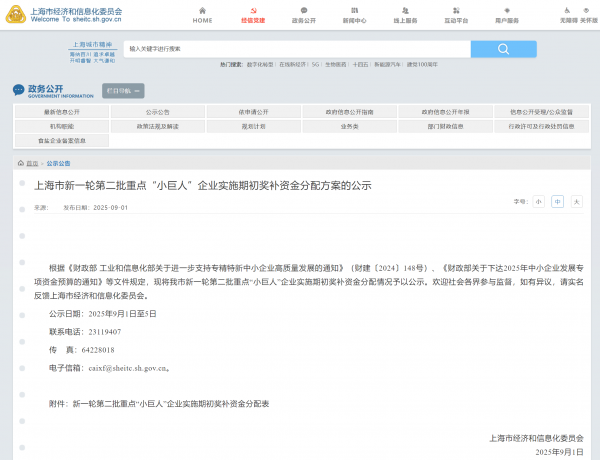Open the 用户服务 navigation icon

pyautogui.click(x=506, y=14)
